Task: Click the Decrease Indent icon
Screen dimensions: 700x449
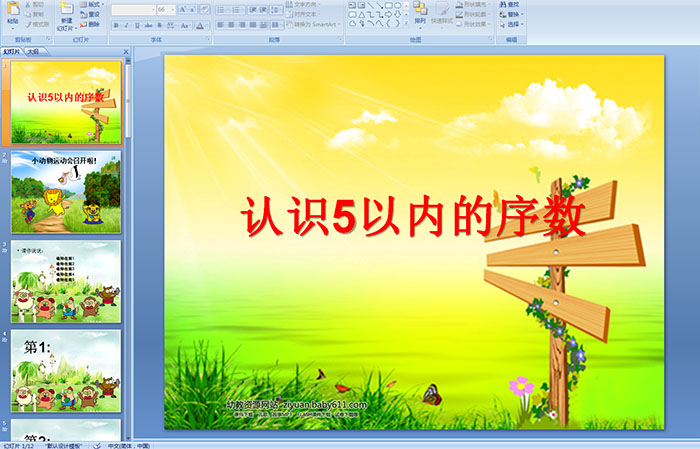Action: [253, 9]
